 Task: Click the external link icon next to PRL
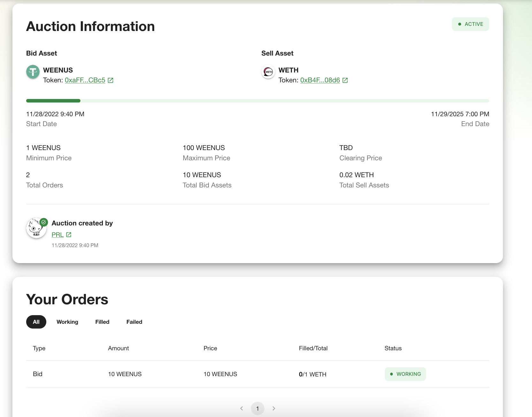69,235
